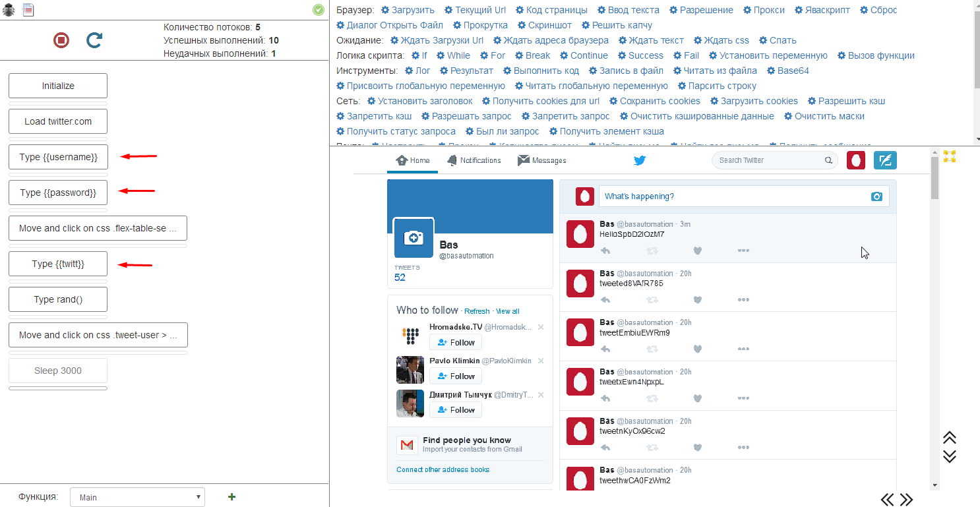The height and width of the screenshot is (507, 980).
Task: Click the yellow fullscreen expand icon
Action: pos(950,156)
